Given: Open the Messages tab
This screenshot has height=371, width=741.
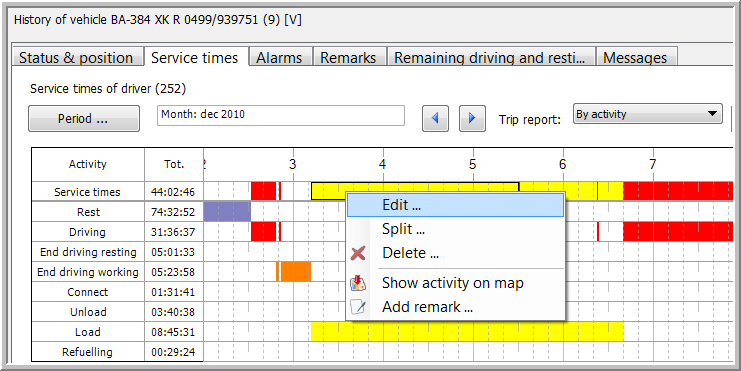Looking at the screenshot, I should [x=635, y=57].
